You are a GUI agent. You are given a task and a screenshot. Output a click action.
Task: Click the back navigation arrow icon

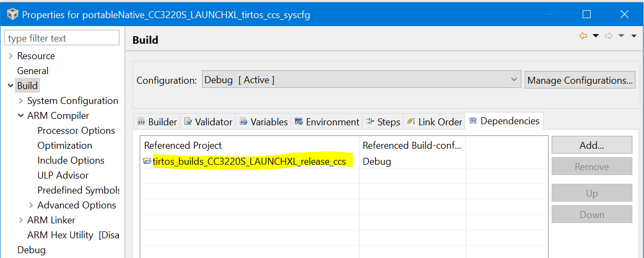pos(583,36)
